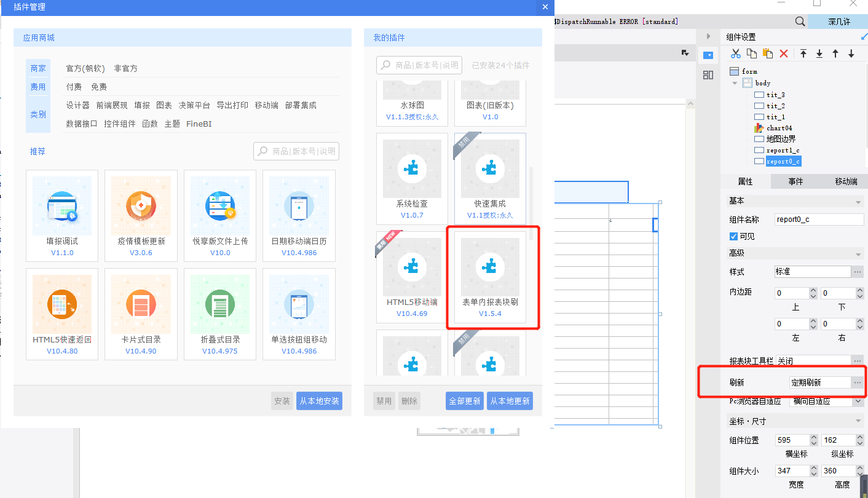The height and width of the screenshot is (498, 868).
Task: Click the 从本地安装 button
Action: point(319,401)
